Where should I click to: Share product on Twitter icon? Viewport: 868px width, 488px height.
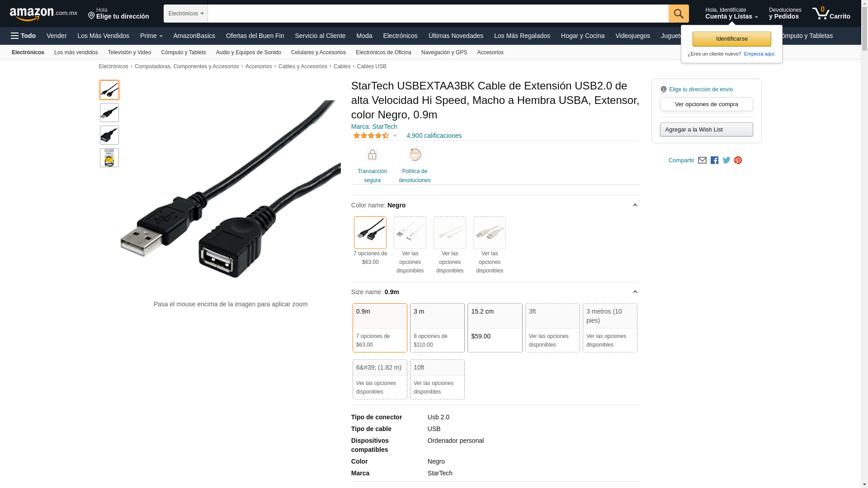coord(726,160)
